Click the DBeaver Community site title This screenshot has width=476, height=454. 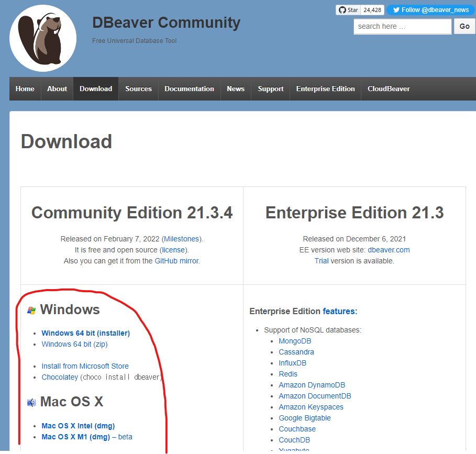[x=166, y=23]
